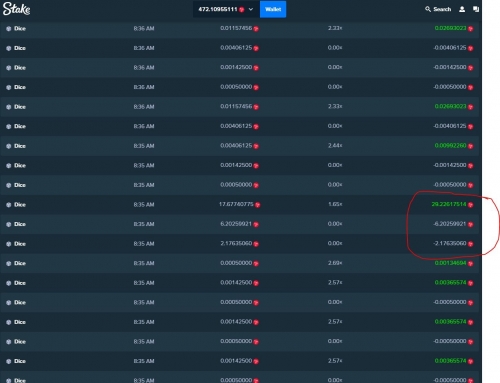Screen dimensions: 500x383
Task: Click the currency icon beside the 472.10955111 balance
Action: point(242,10)
